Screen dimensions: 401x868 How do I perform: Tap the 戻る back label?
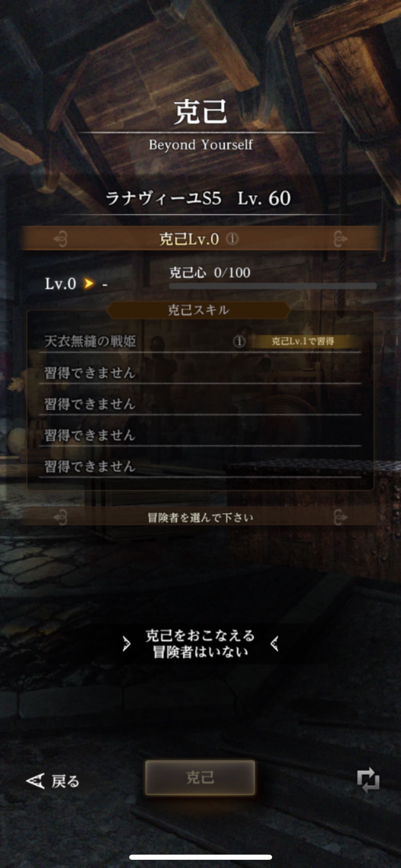pos(65,781)
